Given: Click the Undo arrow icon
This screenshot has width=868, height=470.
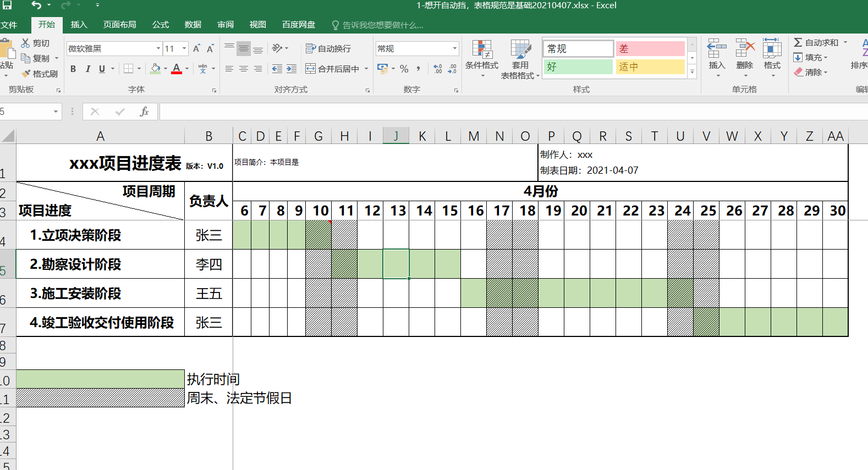Looking at the screenshot, I should pos(36,5).
